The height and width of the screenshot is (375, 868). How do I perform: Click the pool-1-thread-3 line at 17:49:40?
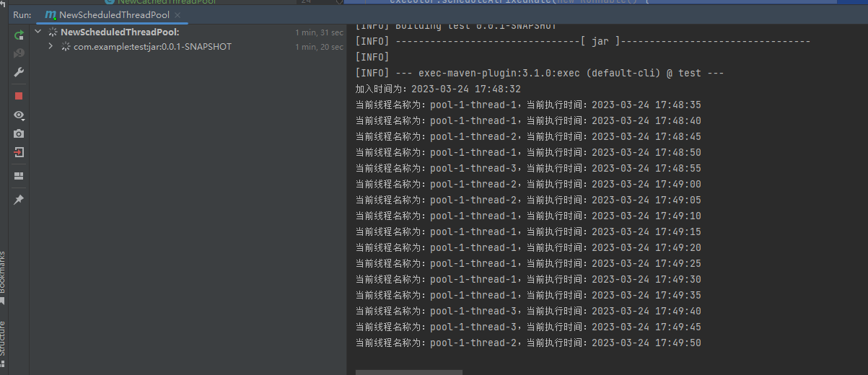[528, 311]
